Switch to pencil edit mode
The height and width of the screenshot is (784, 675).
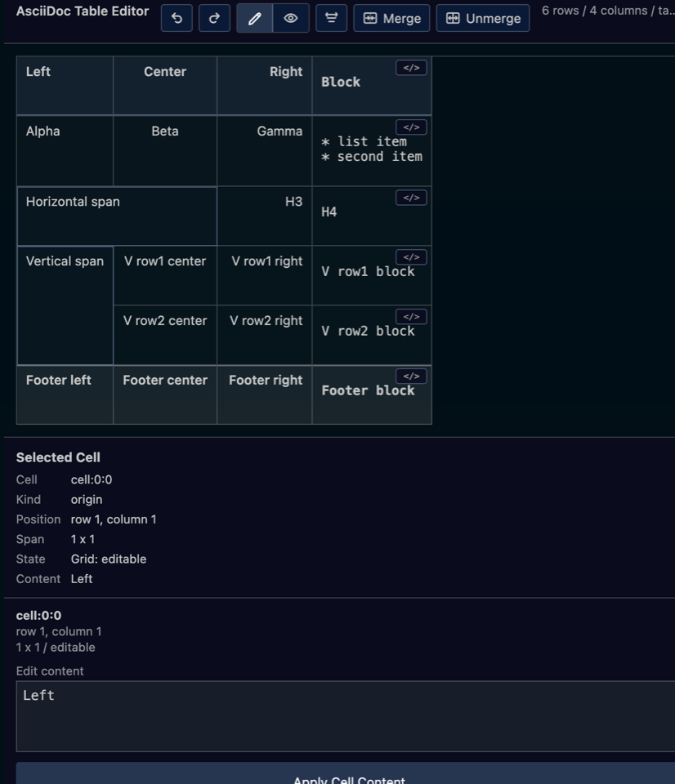(255, 19)
